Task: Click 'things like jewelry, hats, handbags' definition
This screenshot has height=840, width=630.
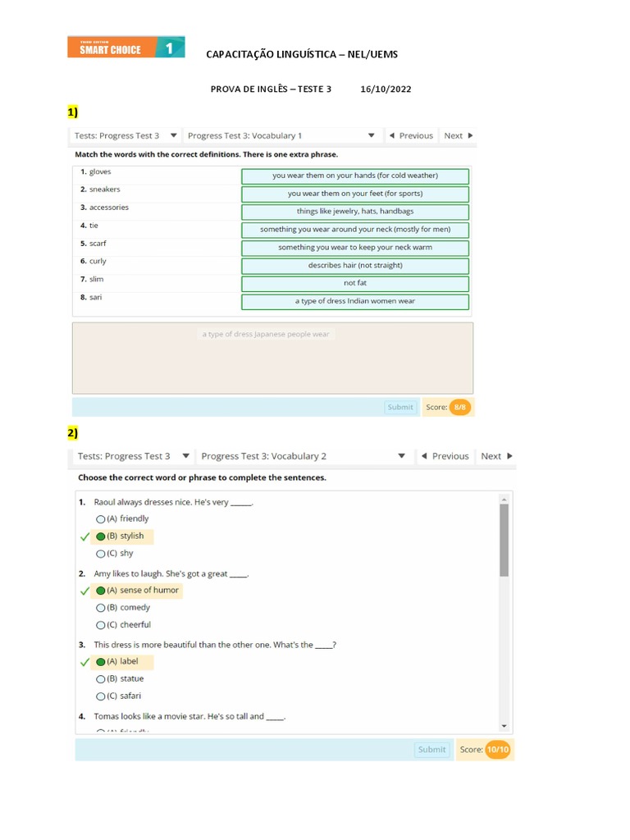Action: pyautogui.click(x=355, y=212)
